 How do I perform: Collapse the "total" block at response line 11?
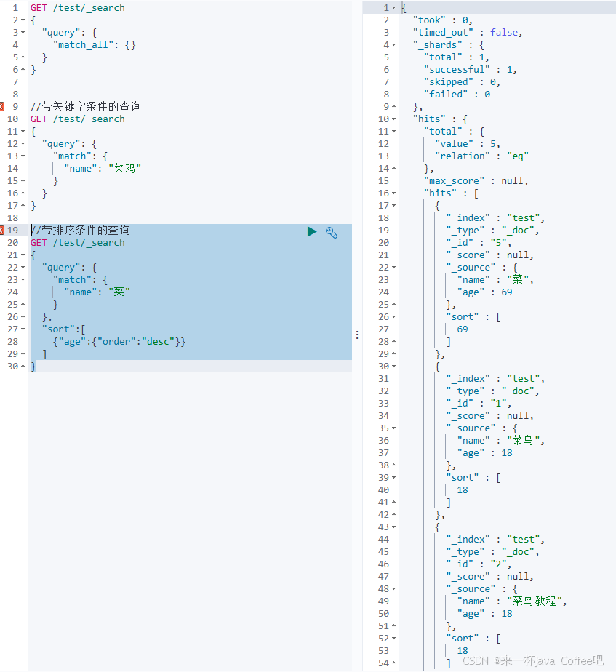click(x=394, y=132)
